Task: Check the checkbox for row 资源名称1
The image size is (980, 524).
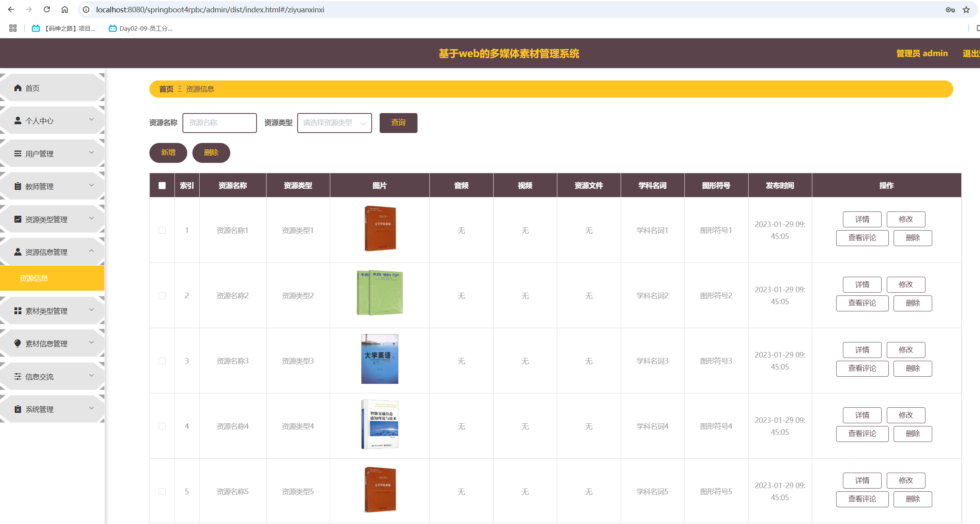Action: (x=162, y=231)
